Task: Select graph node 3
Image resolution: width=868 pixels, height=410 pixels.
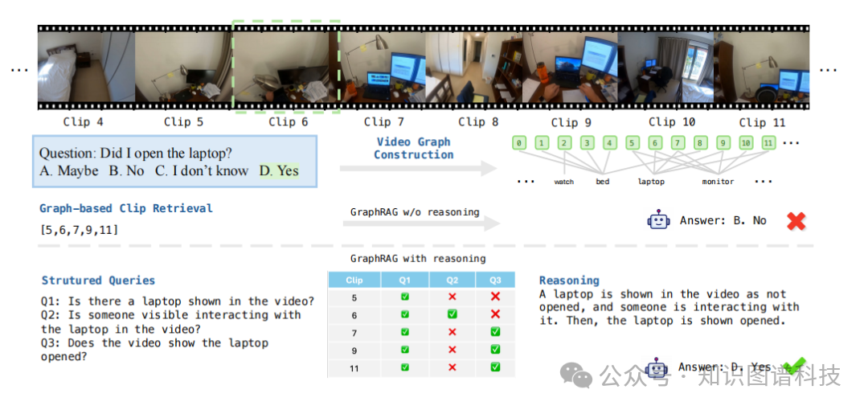Action: point(587,143)
